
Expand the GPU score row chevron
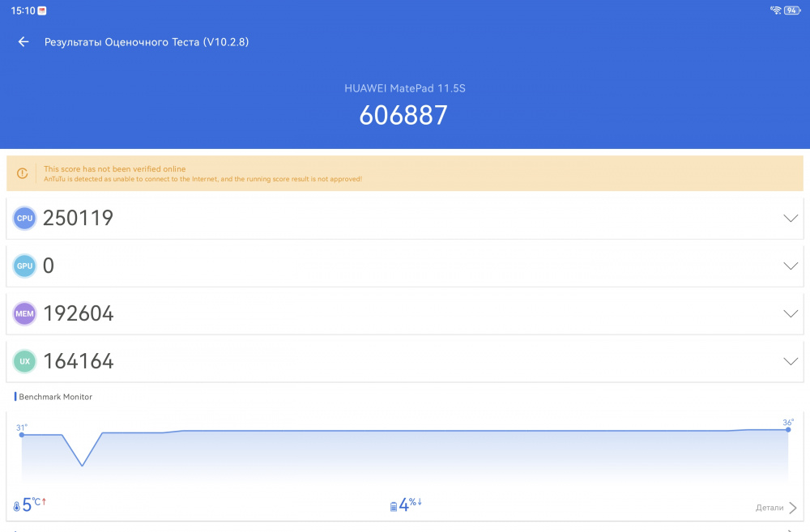pyautogui.click(x=791, y=266)
